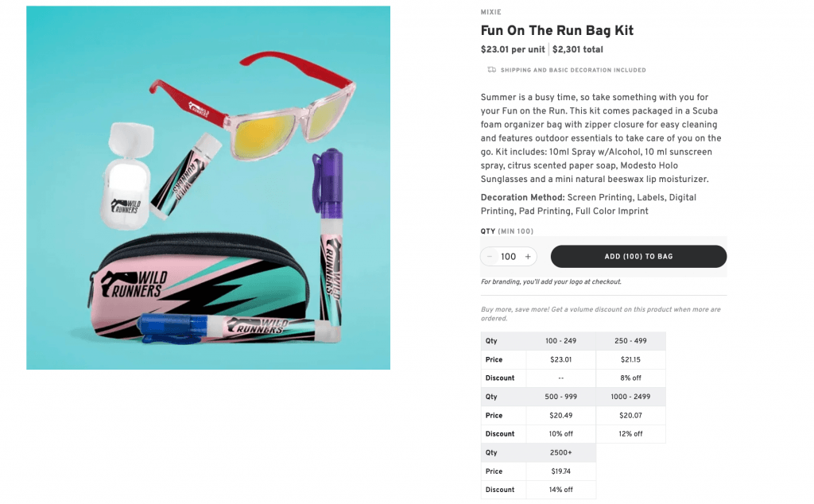The height and width of the screenshot is (504, 814).
Task: Decrease quantity with the minus button
Action: coord(490,257)
